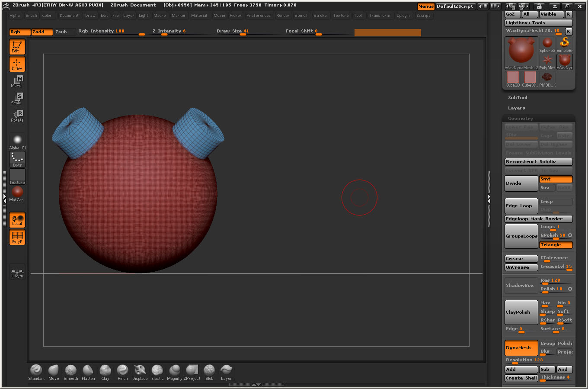Toggle the Menus button
The width and height of the screenshot is (588, 389).
pos(426,6)
